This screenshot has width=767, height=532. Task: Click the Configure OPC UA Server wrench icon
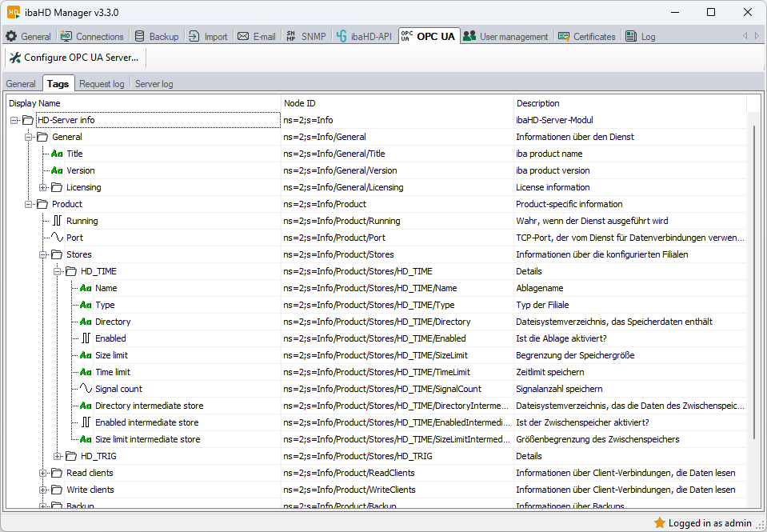coord(14,58)
